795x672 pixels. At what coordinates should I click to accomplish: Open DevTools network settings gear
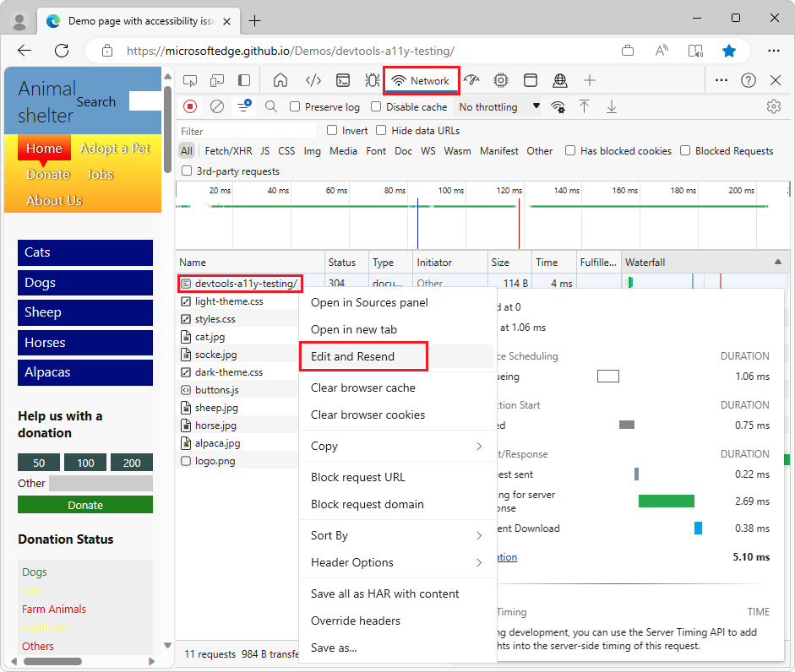(774, 106)
